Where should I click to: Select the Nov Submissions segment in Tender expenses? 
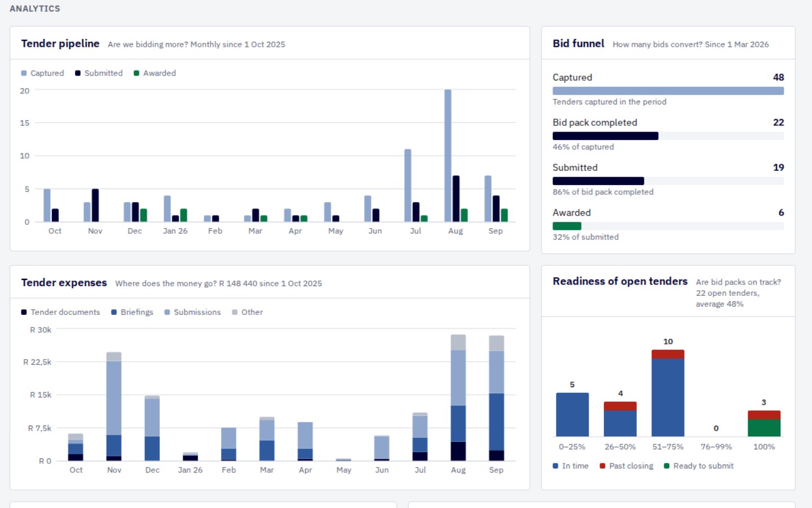tap(114, 398)
